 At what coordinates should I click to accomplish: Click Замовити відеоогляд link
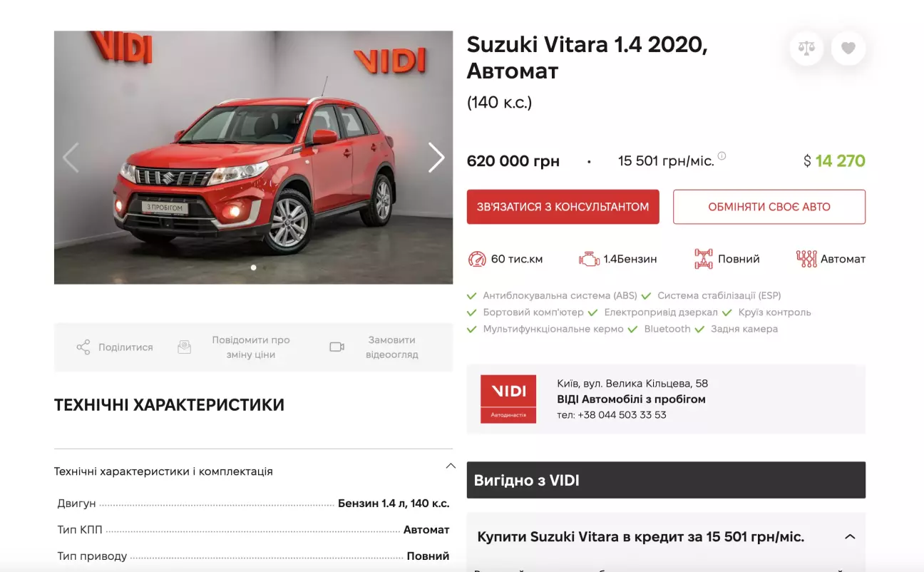(391, 347)
